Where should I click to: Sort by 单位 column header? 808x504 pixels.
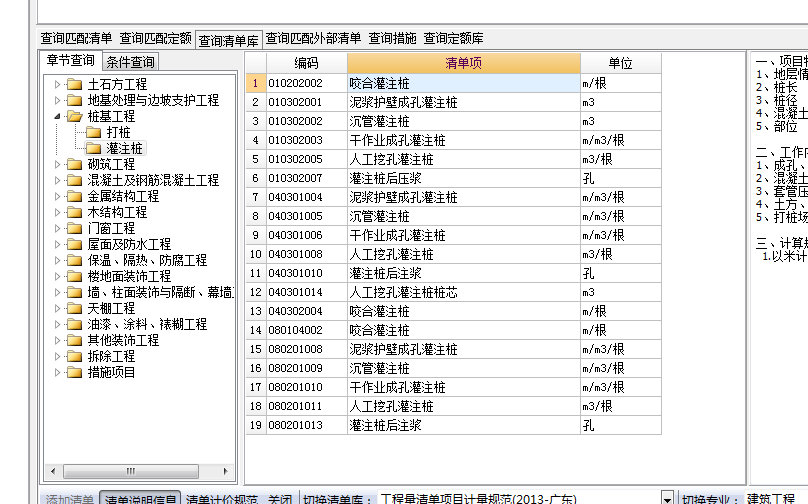point(620,63)
